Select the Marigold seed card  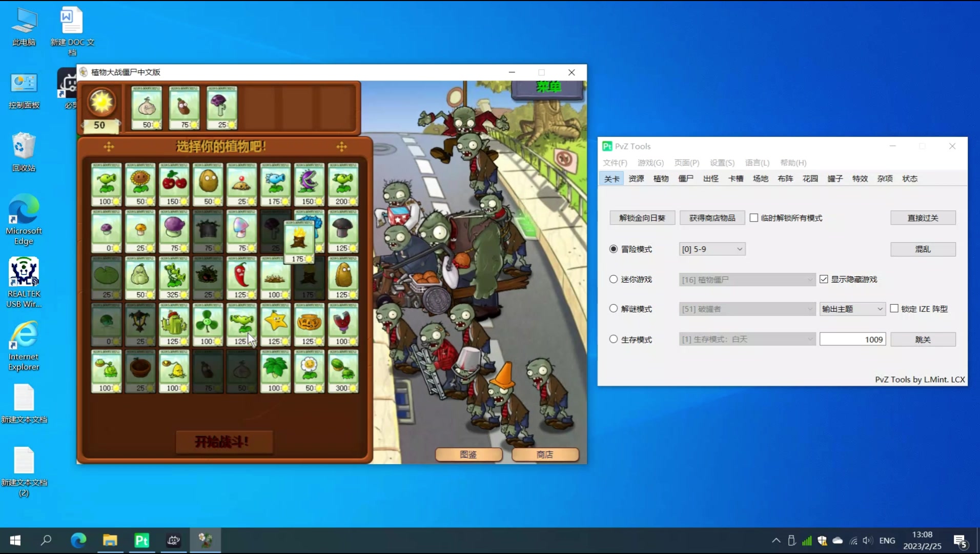(x=309, y=372)
